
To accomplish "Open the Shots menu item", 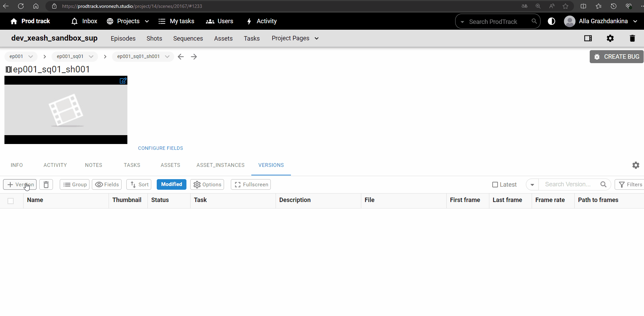I will pyautogui.click(x=154, y=39).
